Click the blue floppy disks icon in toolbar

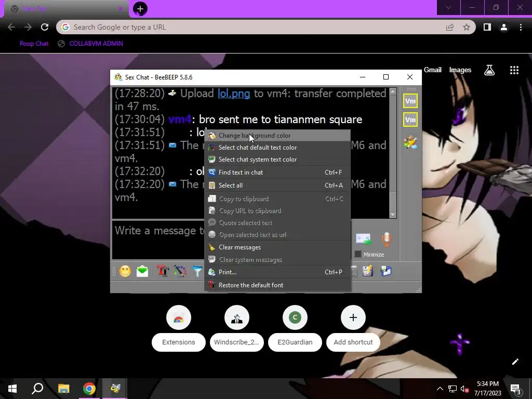[x=386, y=271]
